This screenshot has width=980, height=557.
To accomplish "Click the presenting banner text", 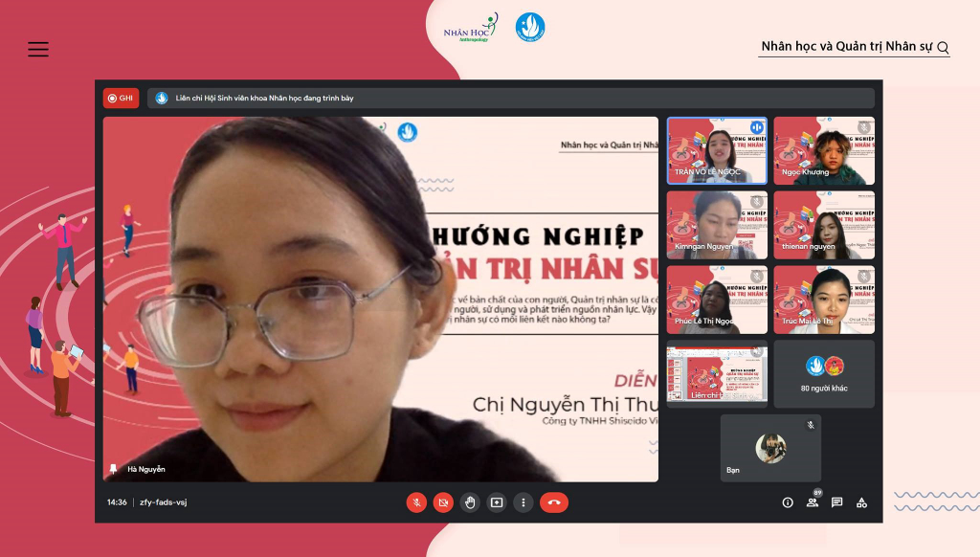I will (x=264, y=99).
